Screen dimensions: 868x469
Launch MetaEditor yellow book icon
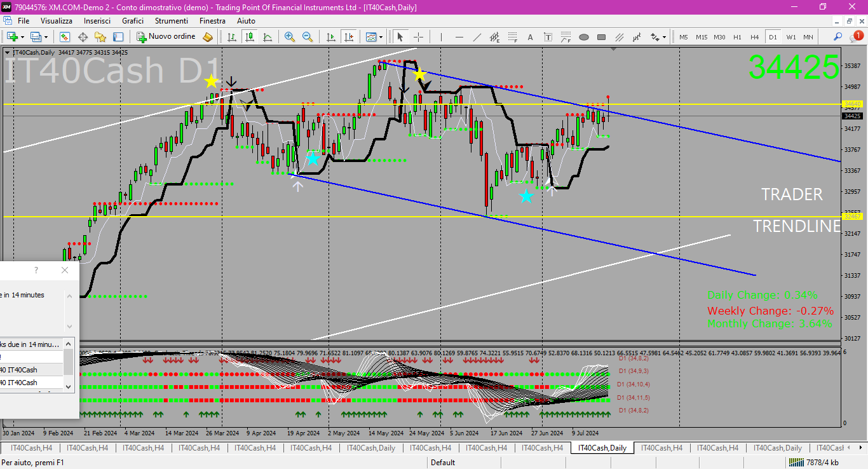pos(208,37)
